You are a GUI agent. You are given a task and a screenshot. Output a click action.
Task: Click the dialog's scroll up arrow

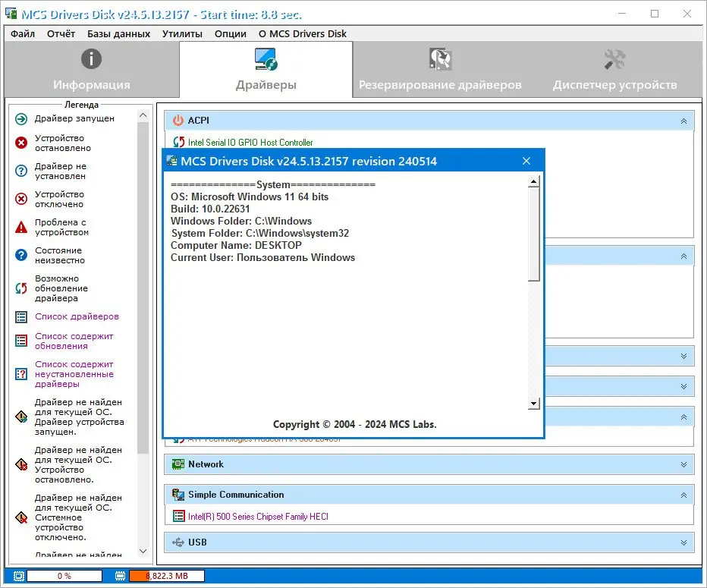(x=533, y=182)
